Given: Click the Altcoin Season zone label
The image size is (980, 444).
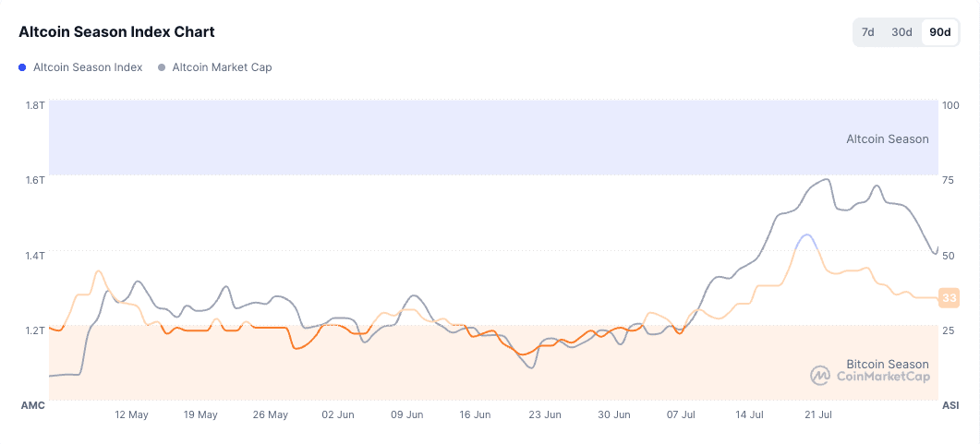Looking at the screenshot, I should (x=887, y=138).
